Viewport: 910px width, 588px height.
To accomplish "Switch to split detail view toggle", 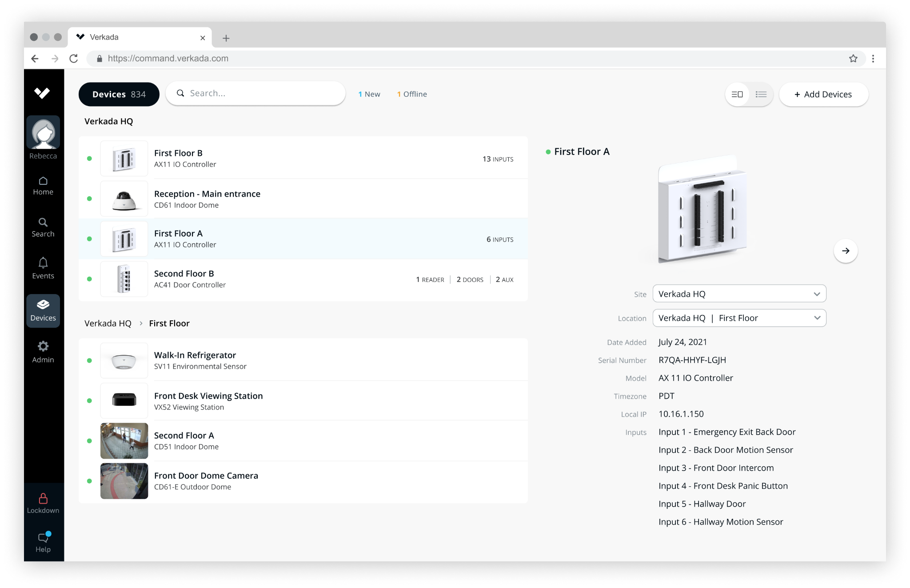I will pyautogui.click(x=737, y=94).
